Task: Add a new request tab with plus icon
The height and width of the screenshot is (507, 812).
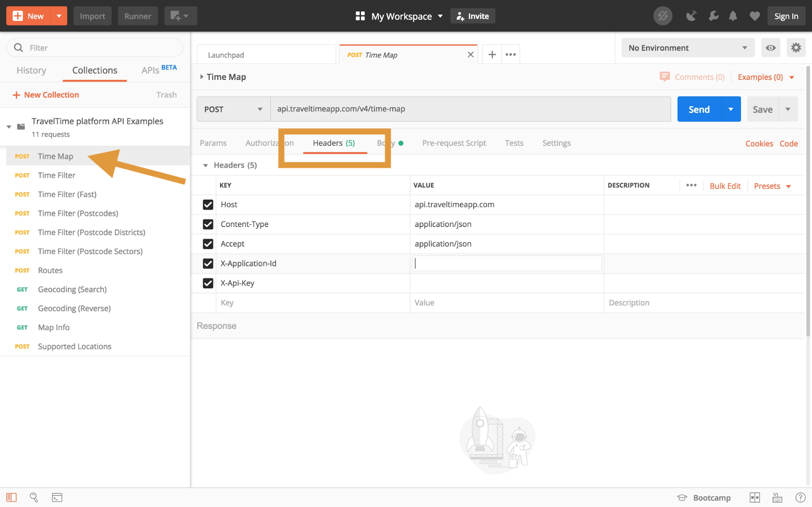Action: (492, 54)
